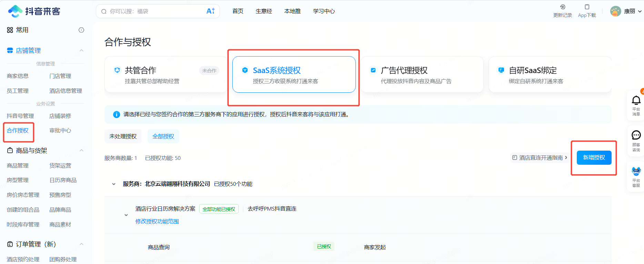Click the 广告代理授权 card icon

[373, 70]
